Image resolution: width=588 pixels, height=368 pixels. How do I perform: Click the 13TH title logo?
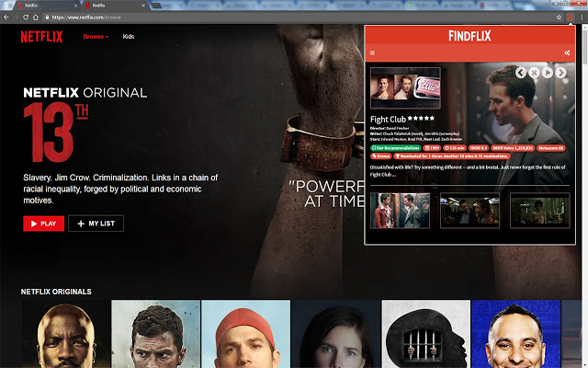coord(56,132)
